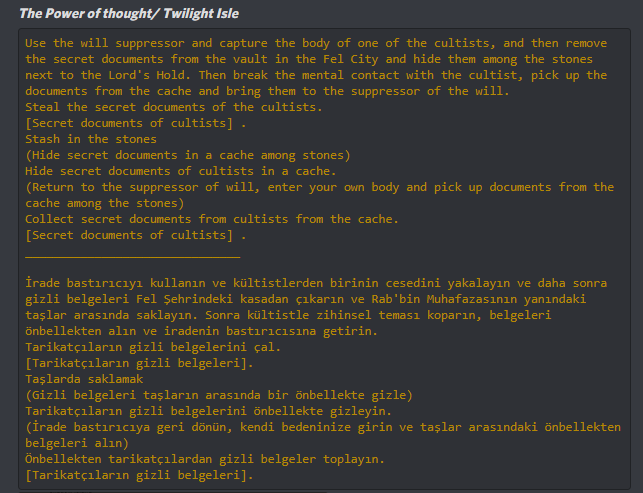Click the Turkish line starting 'İrade bastırıcıyı kullanın'
The image size is (643, 493).
point(316,283)
